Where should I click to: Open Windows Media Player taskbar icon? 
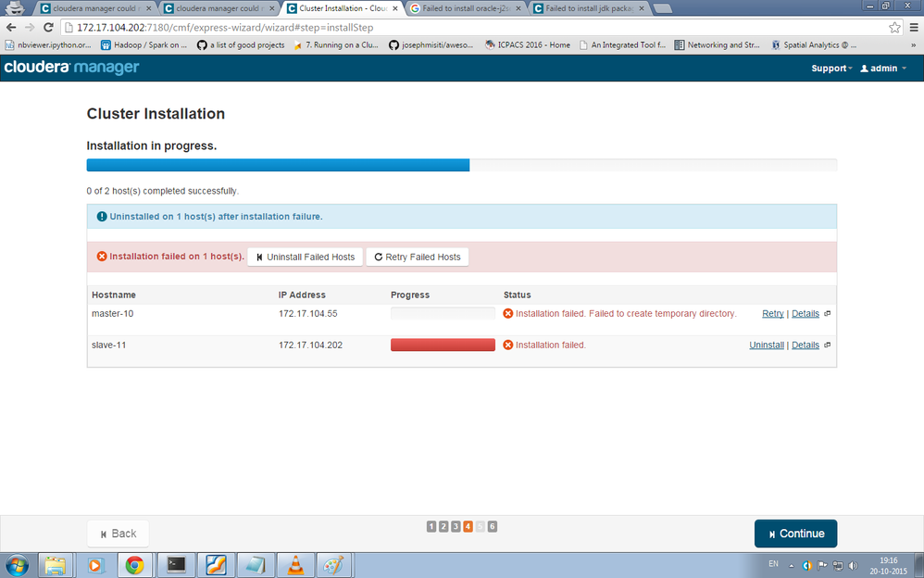tap(94, 565)
